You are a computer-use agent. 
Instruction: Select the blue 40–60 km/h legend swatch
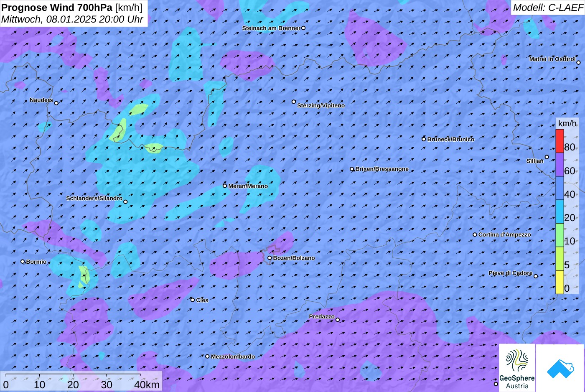click(560, 188)
